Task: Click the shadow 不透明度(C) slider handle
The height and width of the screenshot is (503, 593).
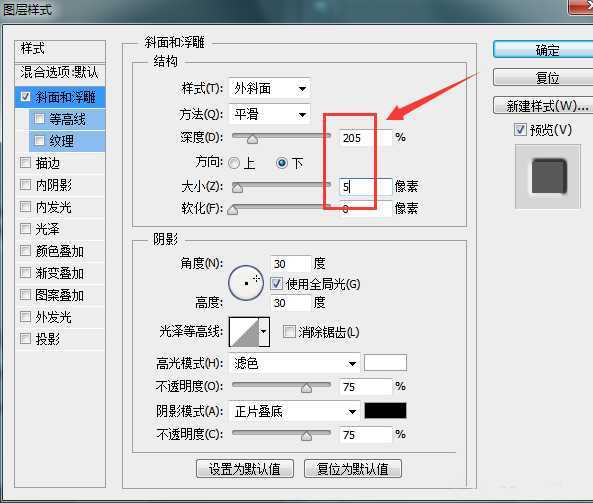Action: pos(306,436)
